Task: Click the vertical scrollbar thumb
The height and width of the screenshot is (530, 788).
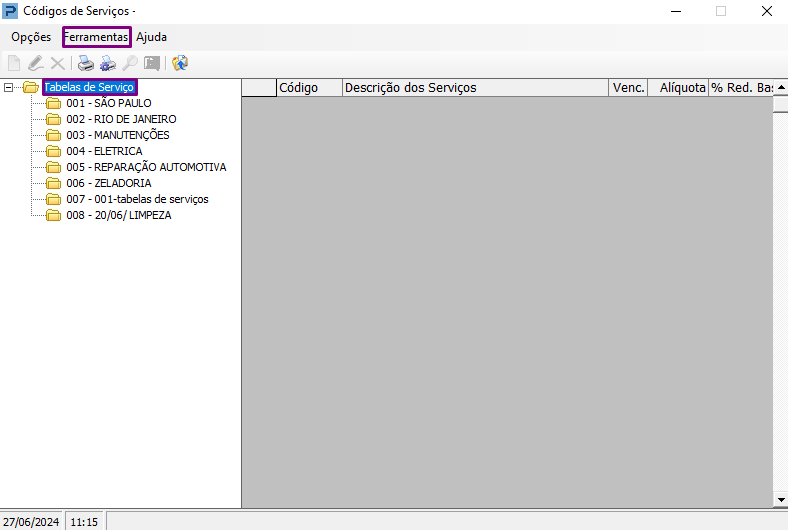Action: tap(780, 104)
